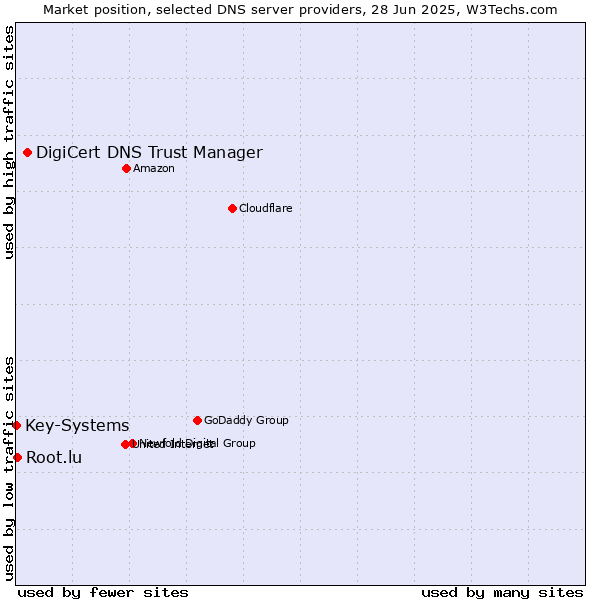Viewport: 600px width, 600px height.
Task: Select the Cloudflare red data point
Action: [x=232, y=209]
